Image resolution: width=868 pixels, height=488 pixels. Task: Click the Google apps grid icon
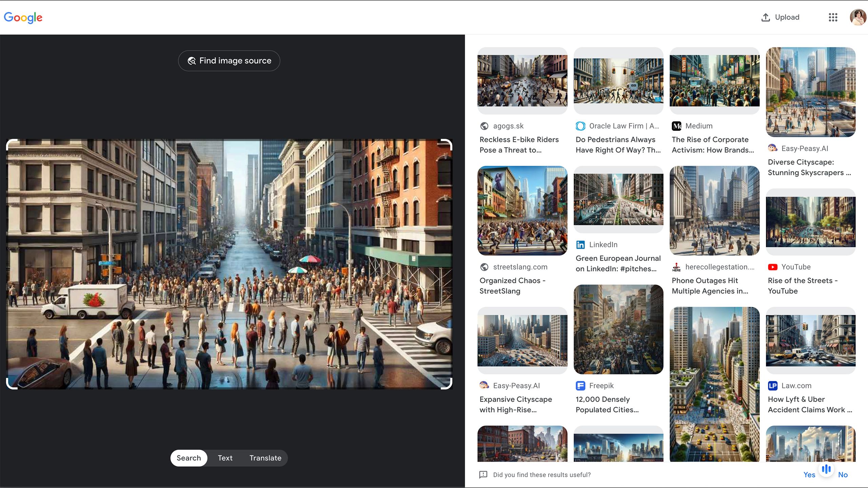pos(833,17)
